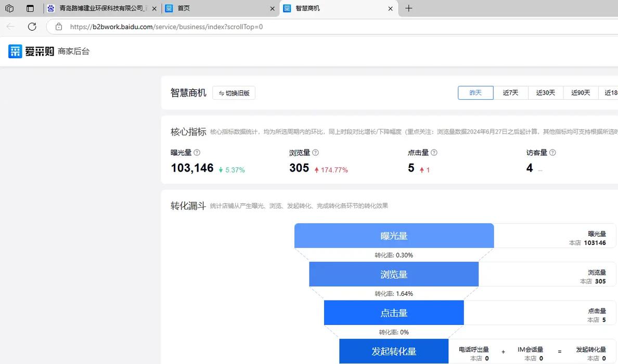Click the 电话呼出量 label
618x364 pixels.
click(474, 349)
